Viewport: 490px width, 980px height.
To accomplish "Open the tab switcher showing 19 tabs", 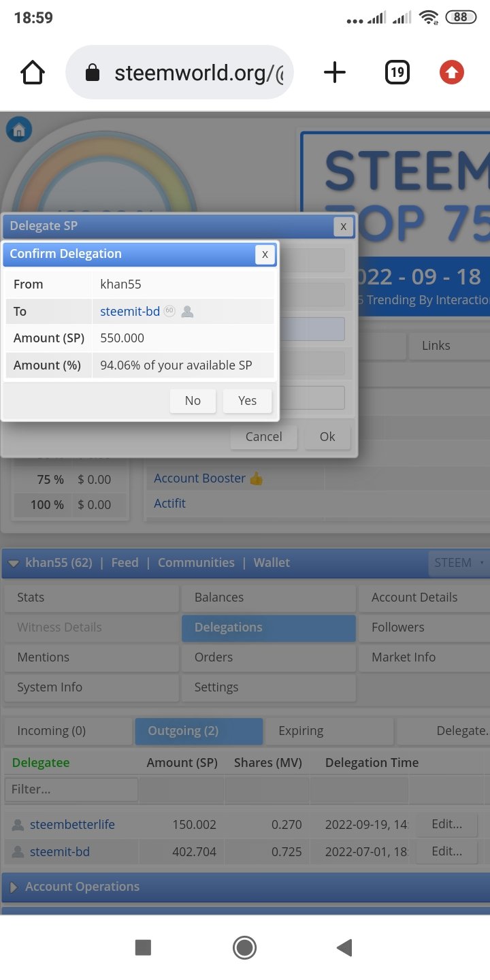I will coord(397,72).
